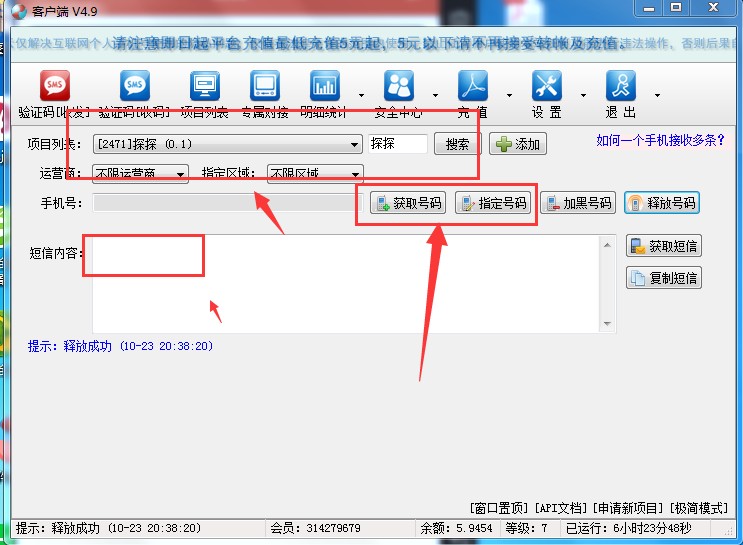Open the 项目列表 toolbar icon
Screen dimensions: 743x545
[x=205, y=86]
